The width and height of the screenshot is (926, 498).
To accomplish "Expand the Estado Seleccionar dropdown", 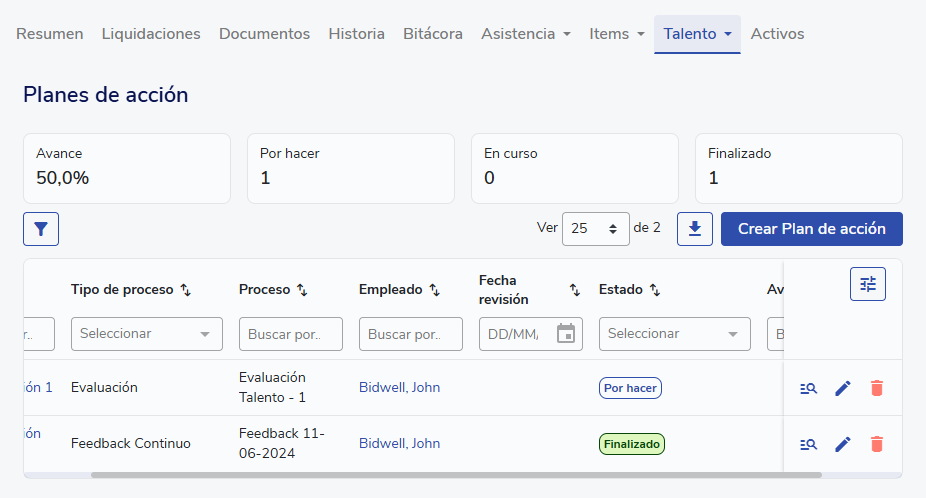I will pyautogui.click(x=674, y=334).
